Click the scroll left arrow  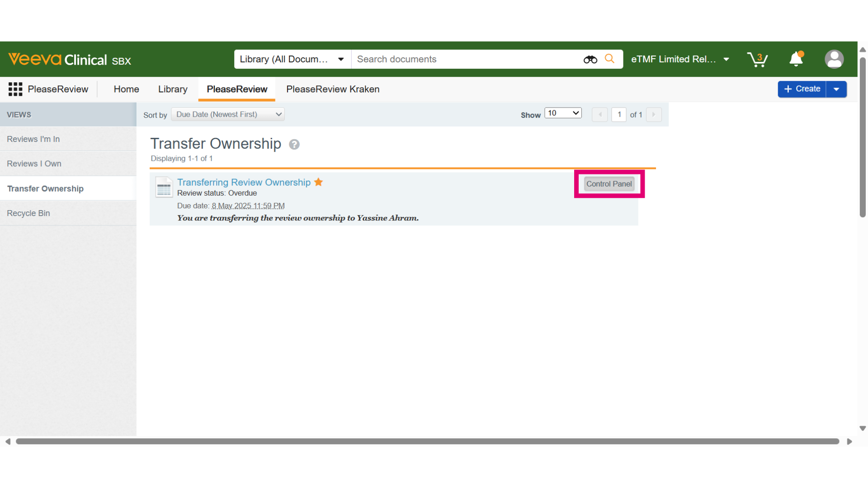coord(8,441)
